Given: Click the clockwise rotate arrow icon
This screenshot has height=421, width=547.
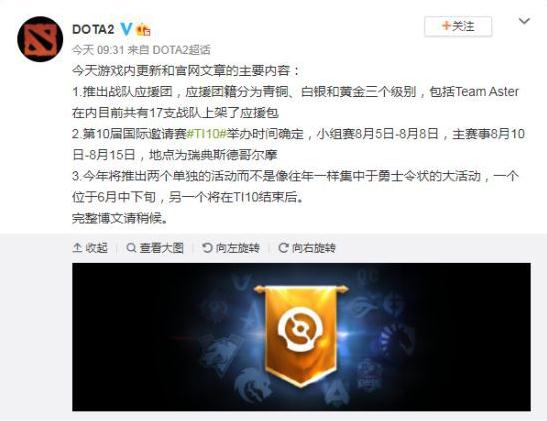Looking at the screenshot, I should click(283, 248).
